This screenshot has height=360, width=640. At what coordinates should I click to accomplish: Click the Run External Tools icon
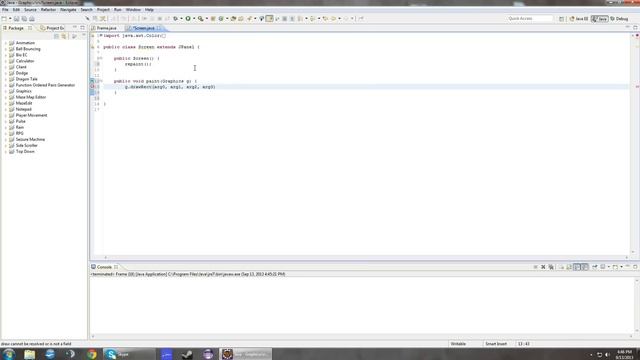200,19
